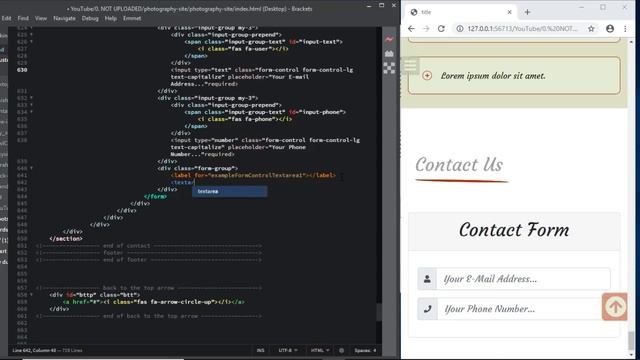
Task: Open the View menu in Brackets
Action: (41, 18)
